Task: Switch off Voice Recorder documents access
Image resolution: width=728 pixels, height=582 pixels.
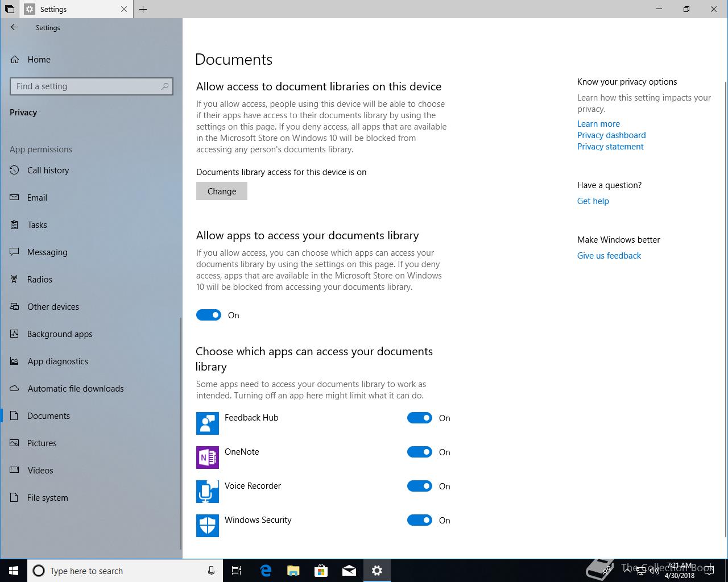Action: pyautogui.click(x=420, y=486)
